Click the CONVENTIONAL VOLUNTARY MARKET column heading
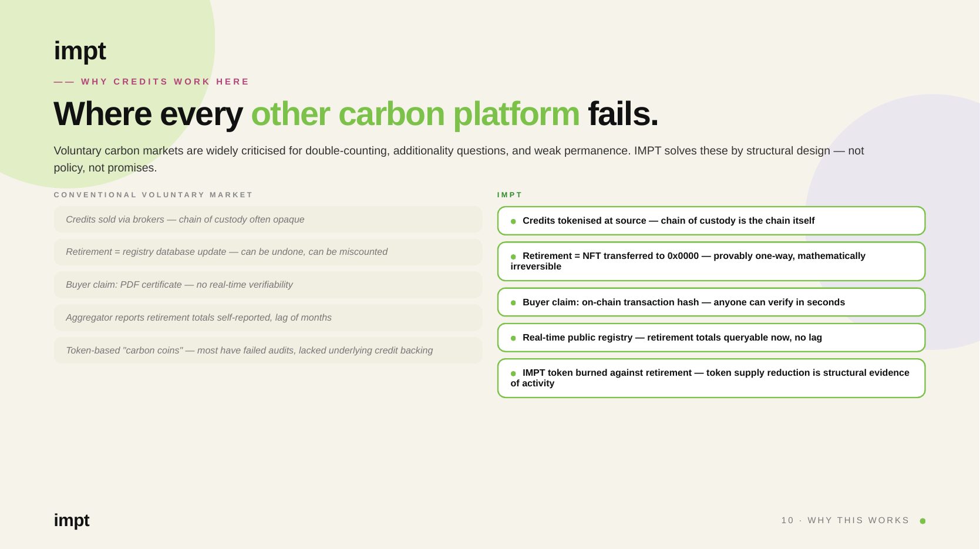 coord(153,195)
